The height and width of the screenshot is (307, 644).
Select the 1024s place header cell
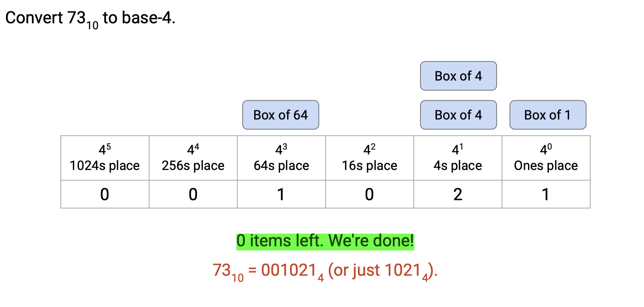point(105,158)
